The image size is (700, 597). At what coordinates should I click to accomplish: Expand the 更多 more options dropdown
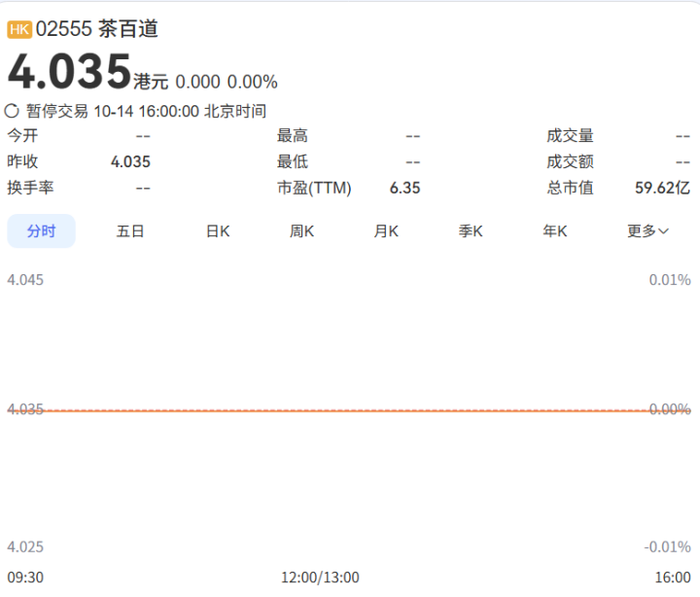[x=647, y=231]
